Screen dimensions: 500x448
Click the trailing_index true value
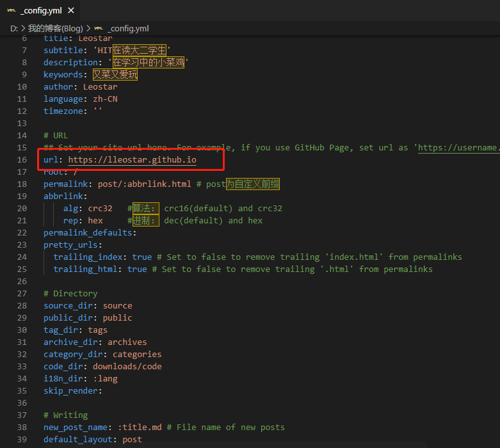[x=142, y=257]
